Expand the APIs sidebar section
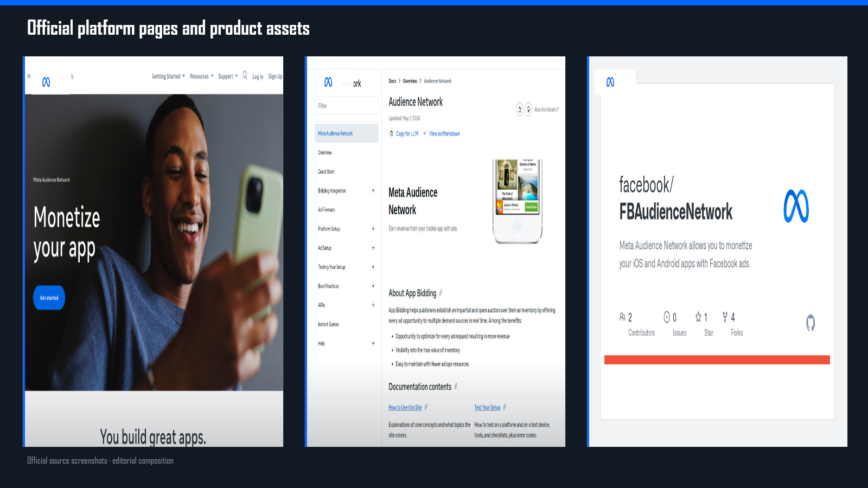Viewport: 868px width, 488px height. tap(373, 305)
